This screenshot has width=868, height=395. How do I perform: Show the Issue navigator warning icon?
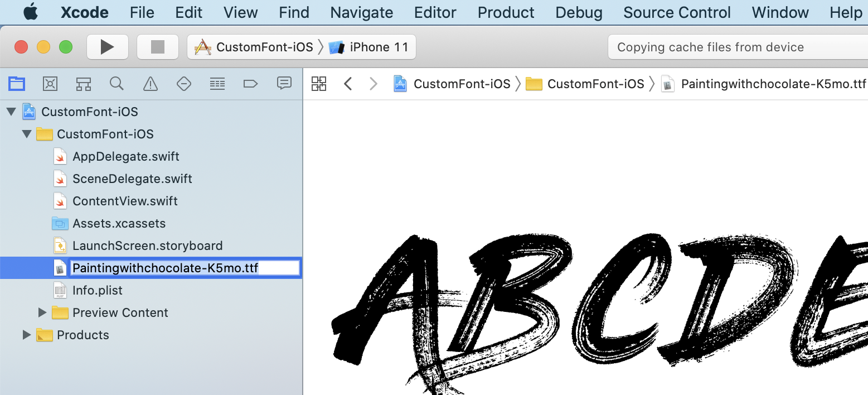coord(150,84)
